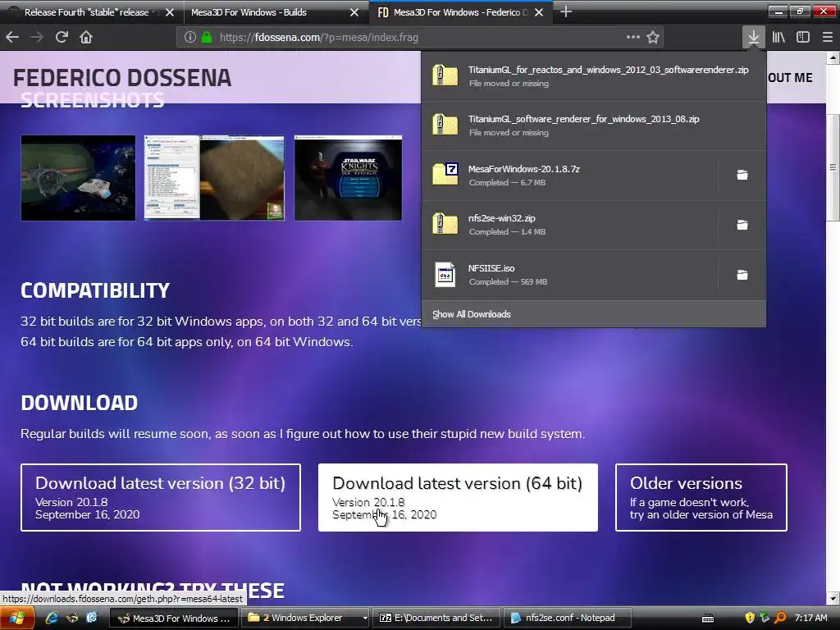Image resolution: width=840 pixels, height=630 pixels.
Task: Expand the 2 Windows Explorer taskbar group
Action: [306, 619]
